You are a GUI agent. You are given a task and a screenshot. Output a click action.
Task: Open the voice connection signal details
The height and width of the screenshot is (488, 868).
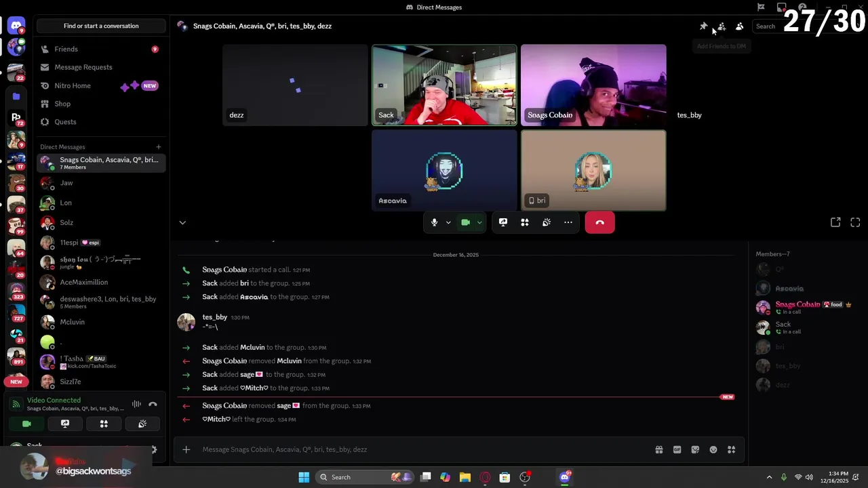click(16, 404)
